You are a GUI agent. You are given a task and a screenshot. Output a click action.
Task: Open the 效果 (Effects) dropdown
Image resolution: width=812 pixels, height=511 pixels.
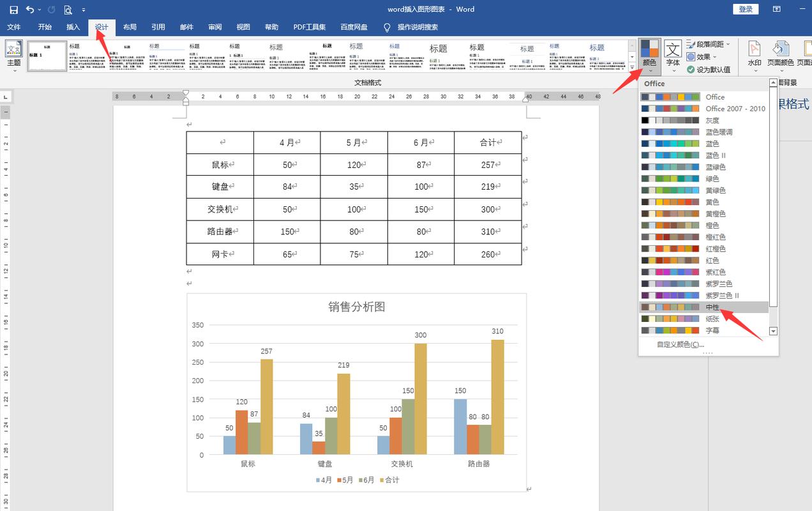point(702,57)
